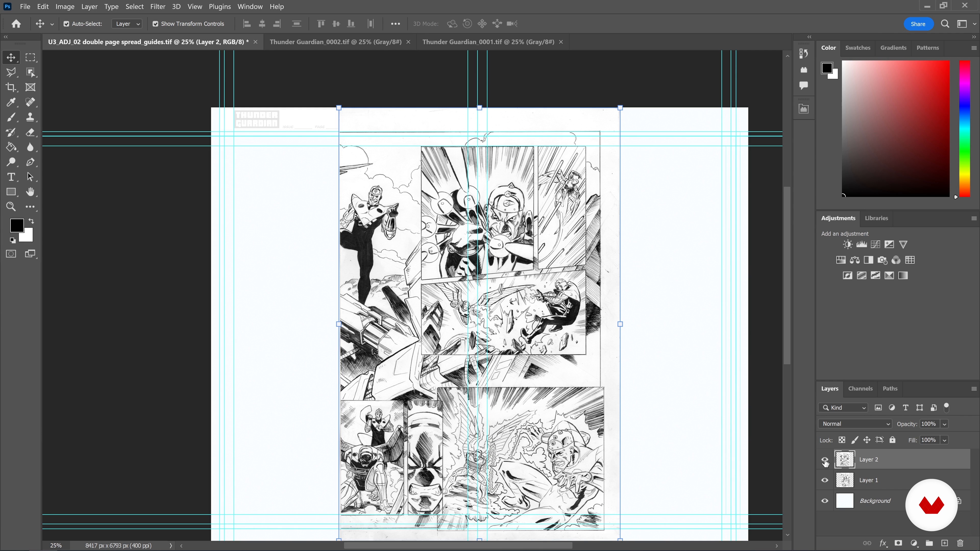Toggle Quick Mask mode

coord(11,254)
